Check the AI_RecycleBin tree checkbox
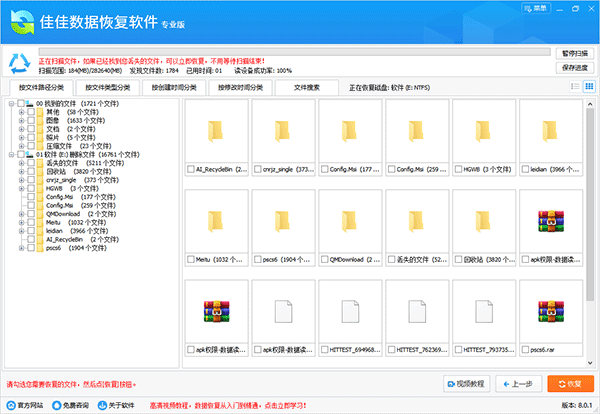This screenshot has height=414, width=600. coord(31,240)
